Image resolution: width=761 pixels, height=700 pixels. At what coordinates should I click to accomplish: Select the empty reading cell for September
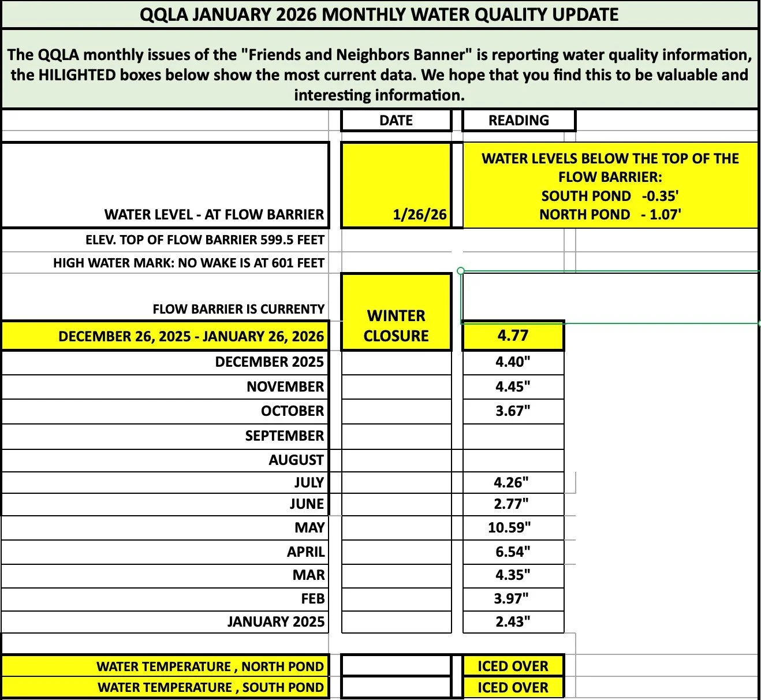click(513, 436)
